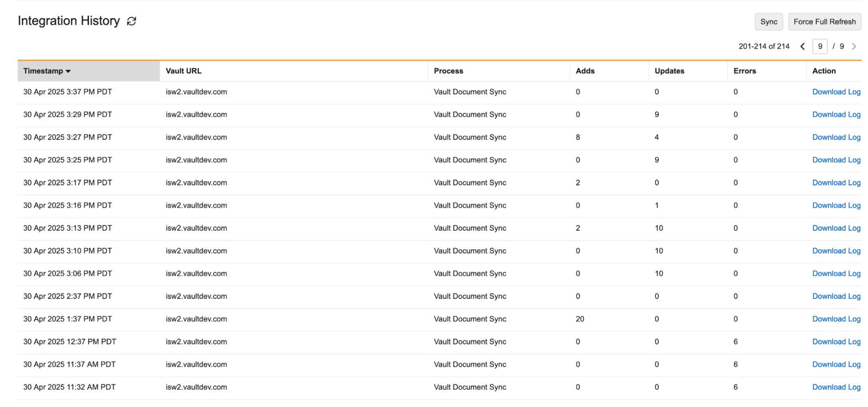Screen dimensions: 868x407
Task: Download log for 1:37 PM sync
Action: (x=836, y=319)
